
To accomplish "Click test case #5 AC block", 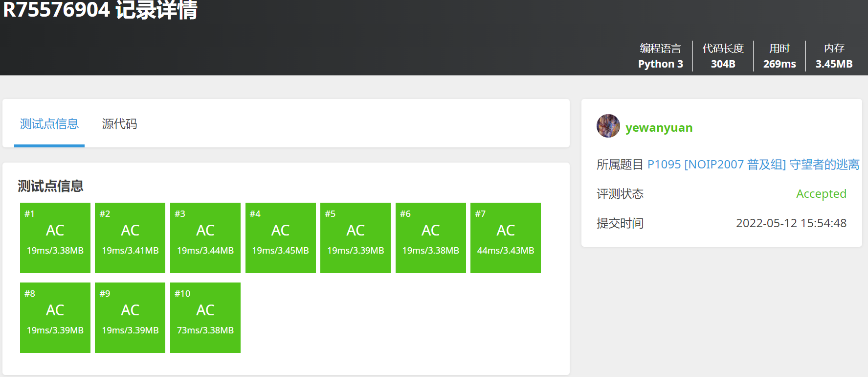I will (356, 238).
